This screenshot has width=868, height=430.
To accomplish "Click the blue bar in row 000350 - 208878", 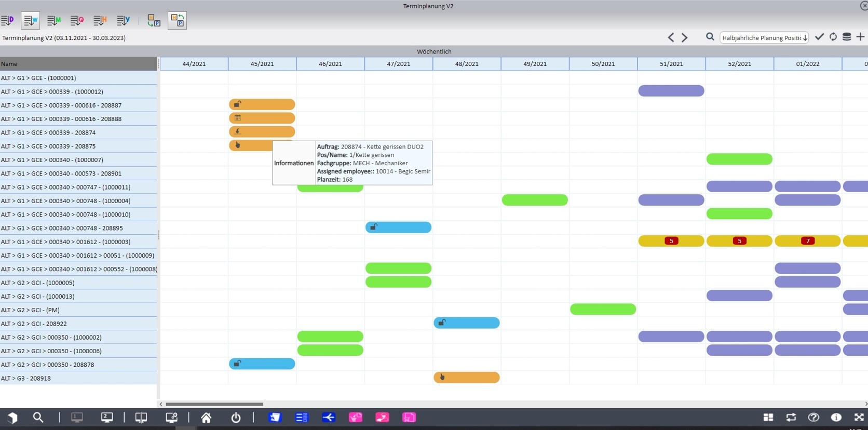I will coord(262,364).
